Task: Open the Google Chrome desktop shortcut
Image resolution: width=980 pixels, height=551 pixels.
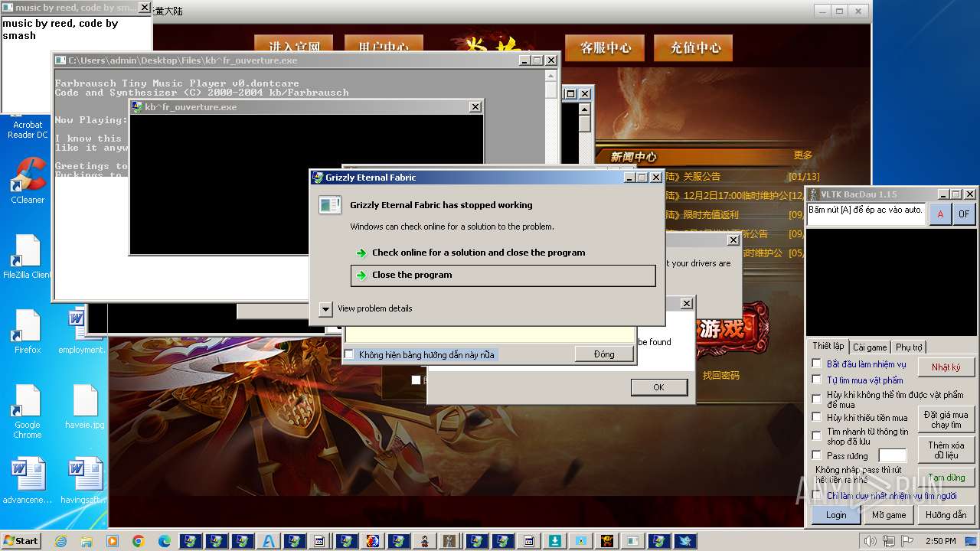Action: click(x=28, y=411)
